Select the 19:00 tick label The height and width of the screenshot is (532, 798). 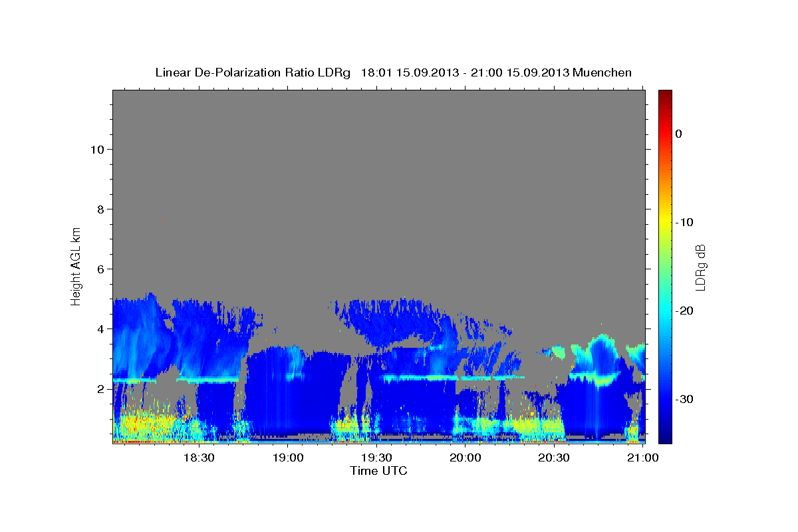[288, 458]
